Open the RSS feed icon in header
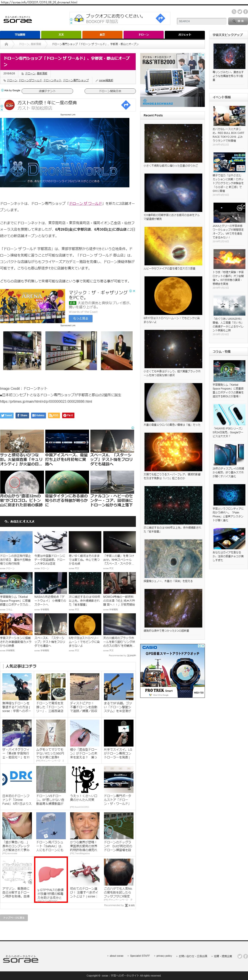This screenshot has width=248, height=980. [234, 12]
